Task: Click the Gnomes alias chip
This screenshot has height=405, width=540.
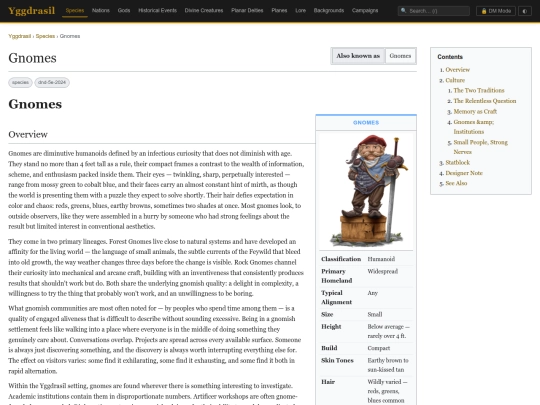Action: (x=400, y=56)
